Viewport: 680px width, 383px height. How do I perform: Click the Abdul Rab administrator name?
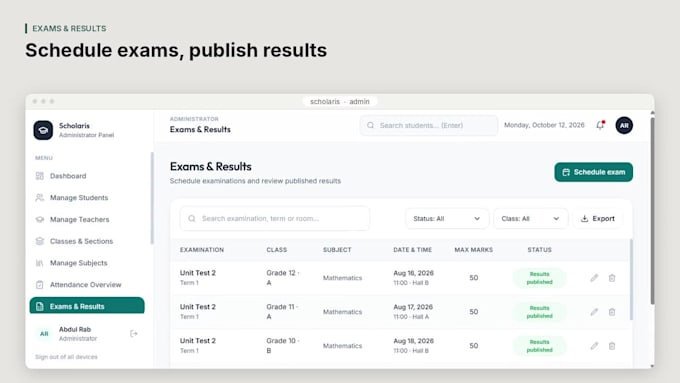click(x=75, y=329)
